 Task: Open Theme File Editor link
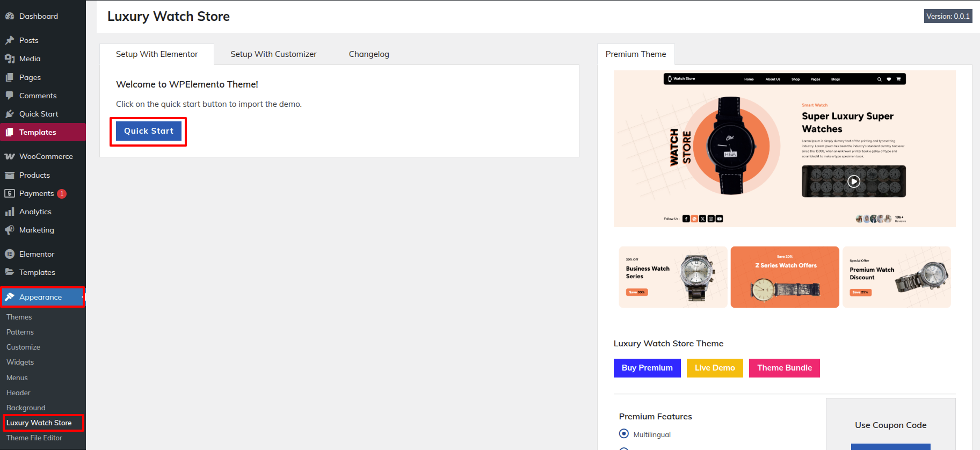[x=34, y=438]
